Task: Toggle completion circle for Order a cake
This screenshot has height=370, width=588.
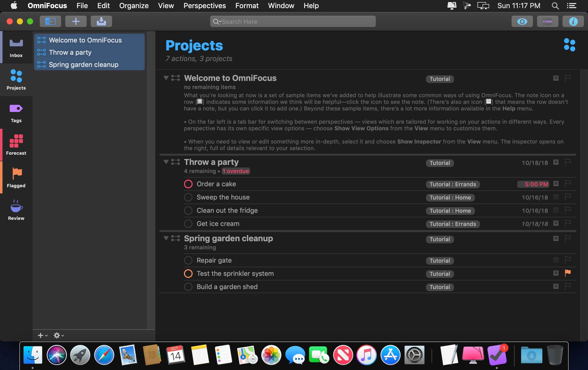Action: (188, 184)
